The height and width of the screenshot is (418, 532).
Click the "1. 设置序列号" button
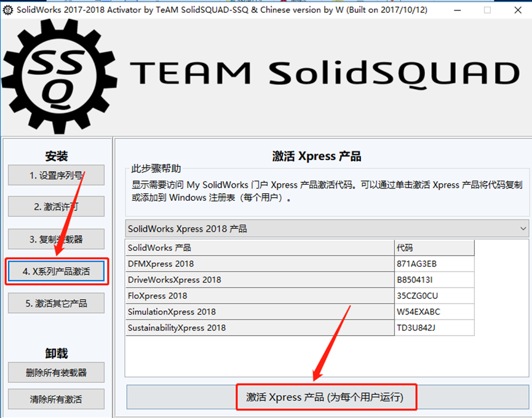(x=56, y=175)
